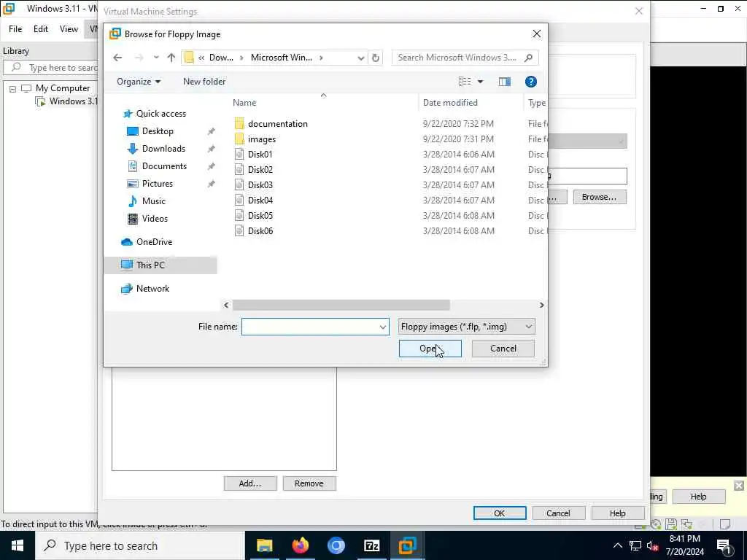The height and width of the screenshot is (560, 747).
Task: Select Documents in the navigation pane
Action: point(164,166)
